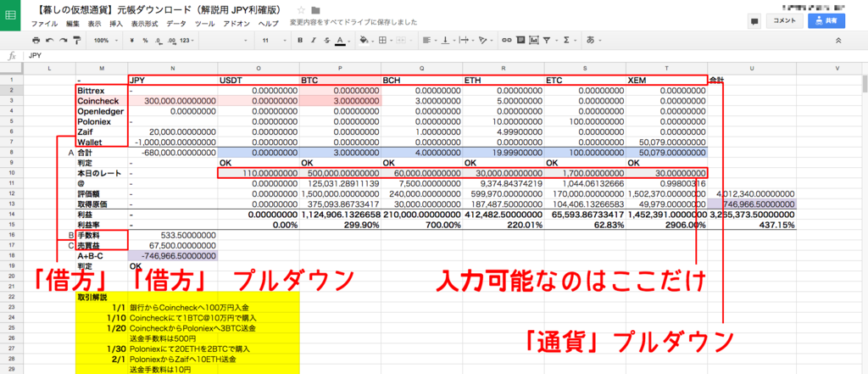Open vertical align options
This screenshot has height=374, width=868.
446,41
